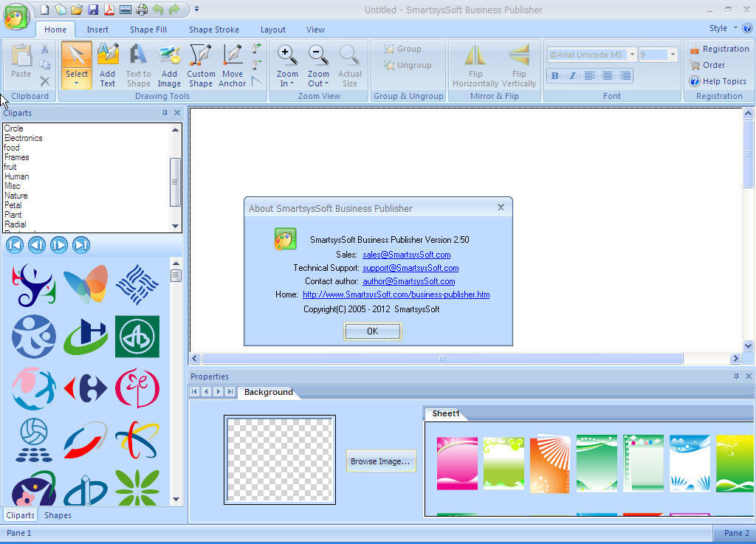
Task: Set text alignment to right
Action: coord(625,75)
